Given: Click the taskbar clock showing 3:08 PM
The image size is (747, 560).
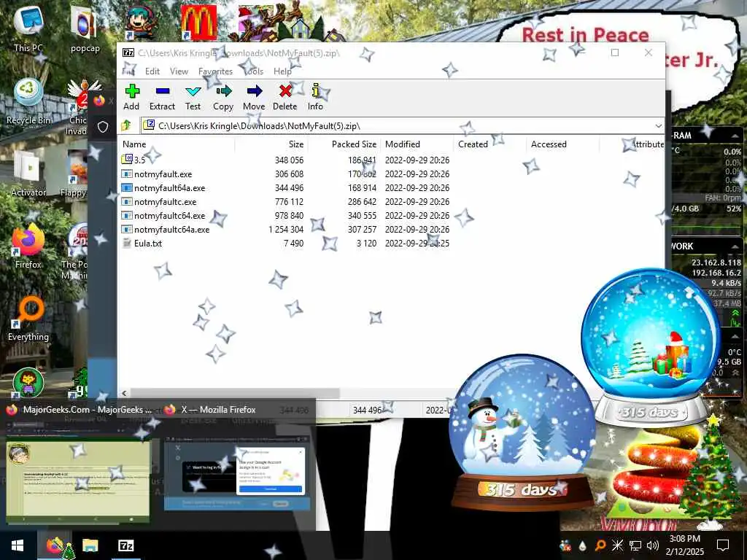Looking at the screenshot, I should (684, 545).
